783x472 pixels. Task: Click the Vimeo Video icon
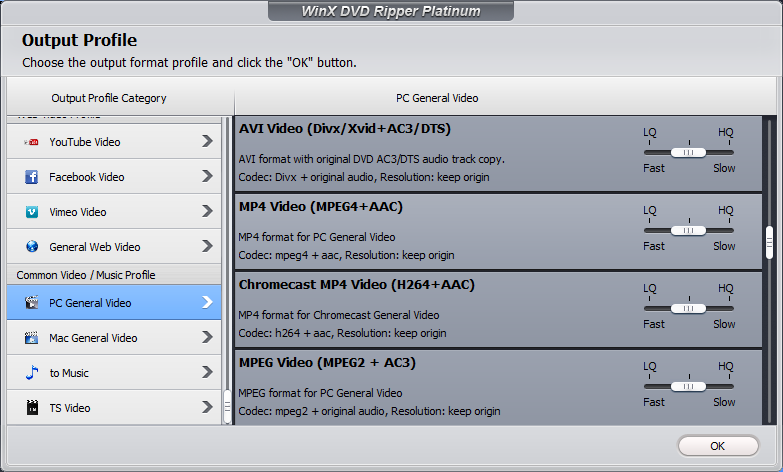32,212
